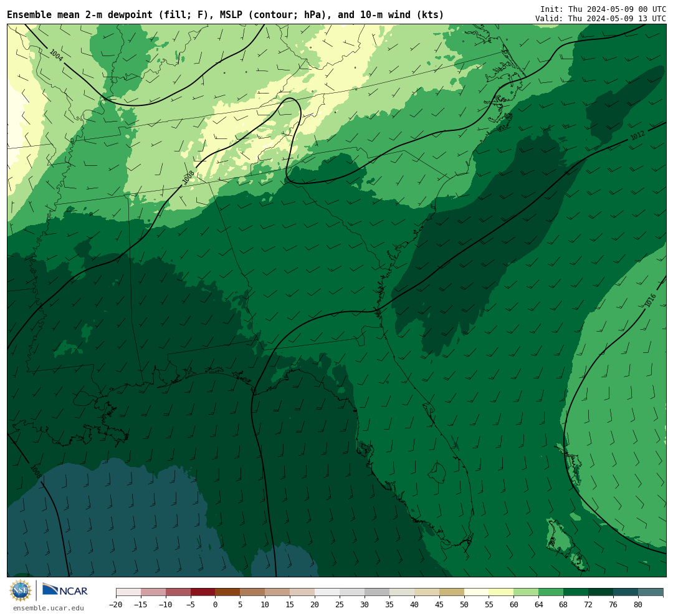Viewport: 673px width, 616px height.
Task: Click the colorbar tick label '0'
Action: coord(216,604)
